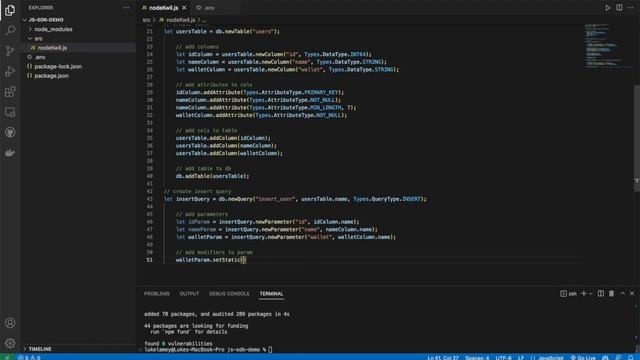Collapse the src folder
Viewport: 640px width, 360px height.
[x=38, y=38]
